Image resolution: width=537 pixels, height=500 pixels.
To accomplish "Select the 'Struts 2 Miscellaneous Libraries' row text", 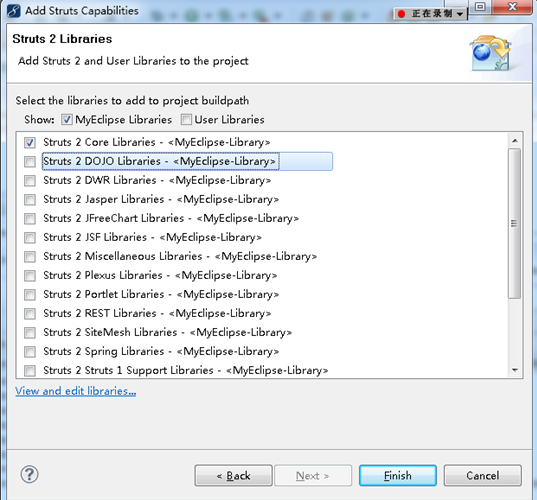I will 180,257.
